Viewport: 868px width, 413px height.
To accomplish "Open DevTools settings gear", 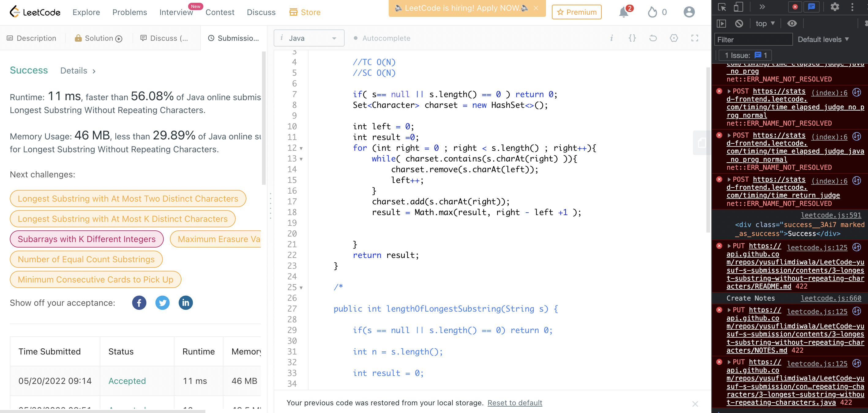I will pyautogui.click(x=835, y=7).
